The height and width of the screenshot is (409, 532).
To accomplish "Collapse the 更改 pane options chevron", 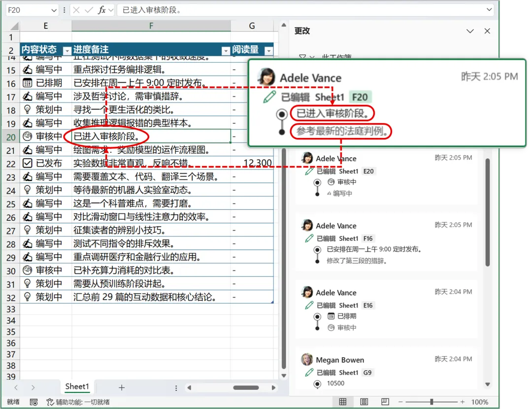I will click(470, 31).
